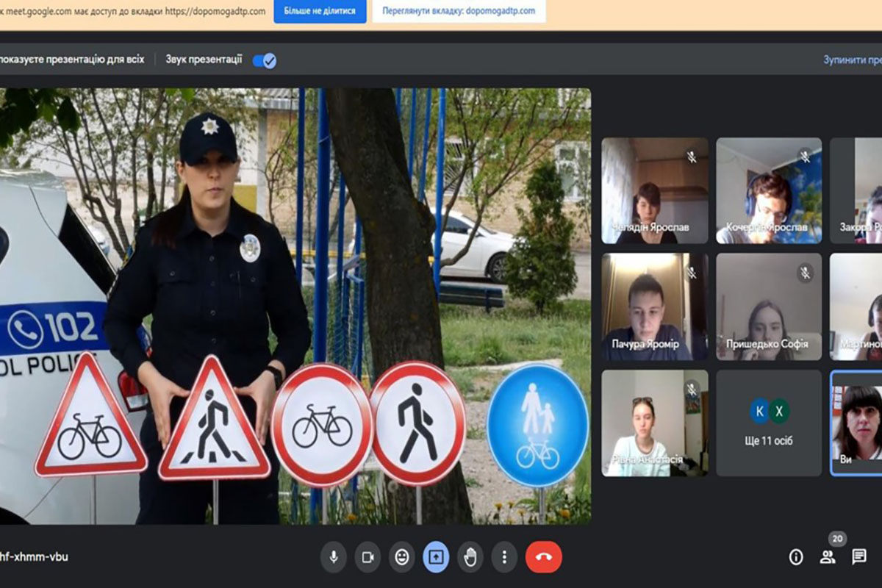
Task: Select Челядін Ярослав participant tile
Action: point(655,190)
